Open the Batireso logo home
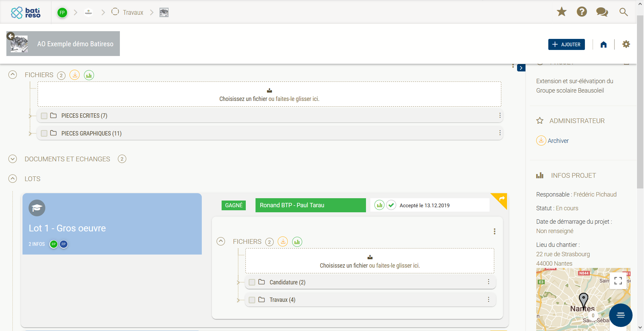 coord(26,13)
